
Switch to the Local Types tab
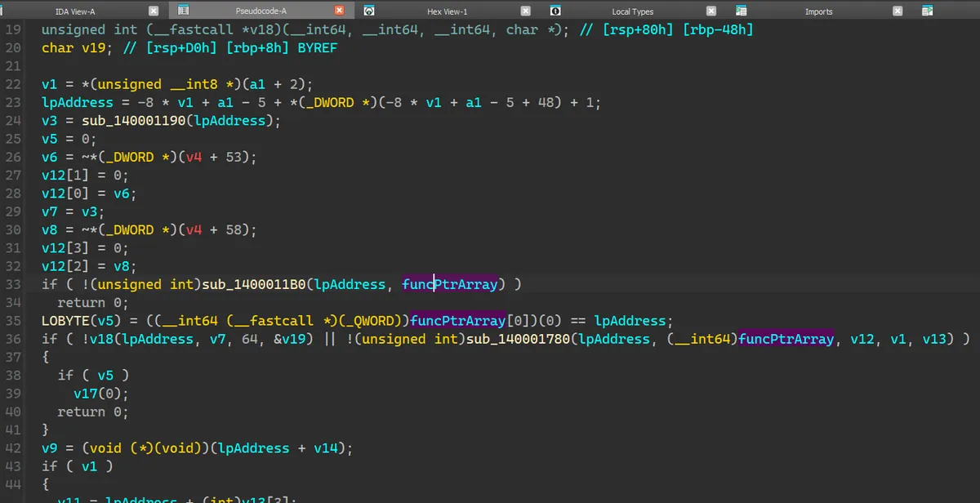[x=632, y=11]
